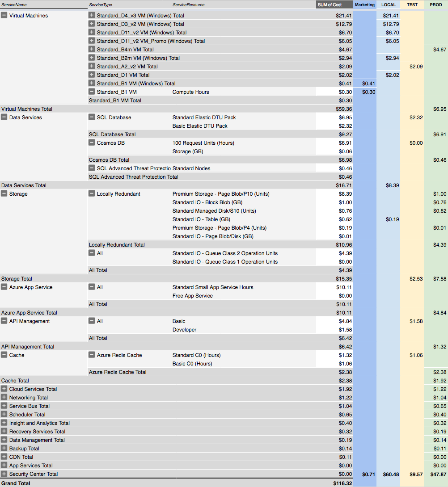Collapse the API Management group
This screenshot has height=487, width=448.
pos(4,321)
